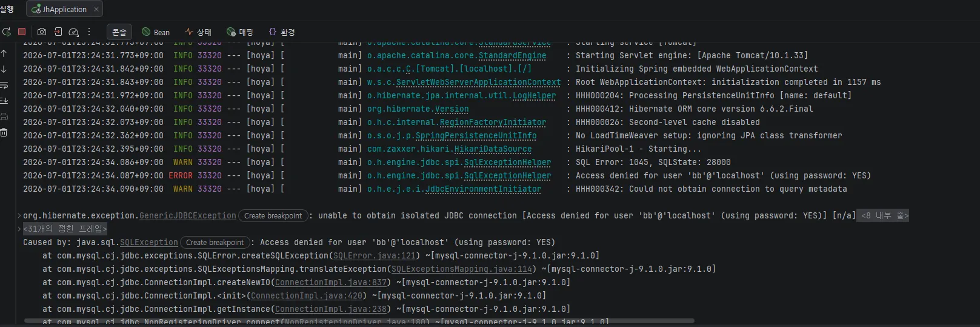Image resolution: width=980 pixels, height=327 pixels.
Task: Rerun JhApplication with the rerun icon
Action: point(7,32)
